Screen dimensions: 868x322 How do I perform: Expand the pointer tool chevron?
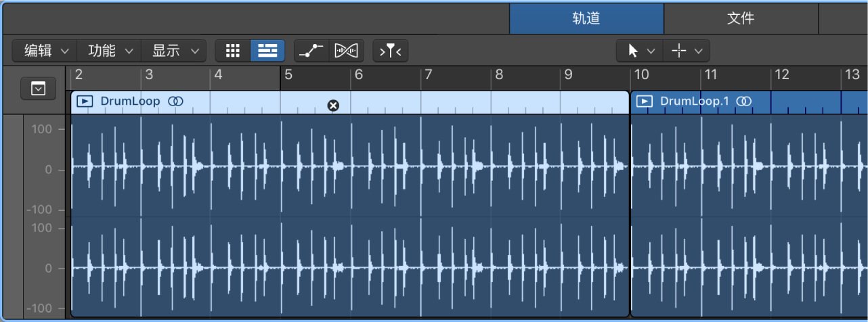pos(651,51)
